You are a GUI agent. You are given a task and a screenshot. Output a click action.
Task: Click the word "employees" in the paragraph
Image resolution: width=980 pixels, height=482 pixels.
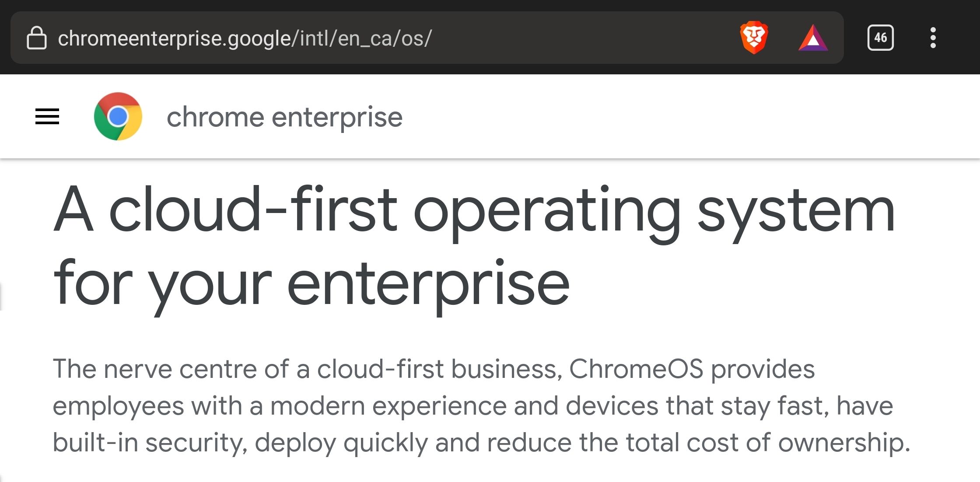click(x=118, y=405)
